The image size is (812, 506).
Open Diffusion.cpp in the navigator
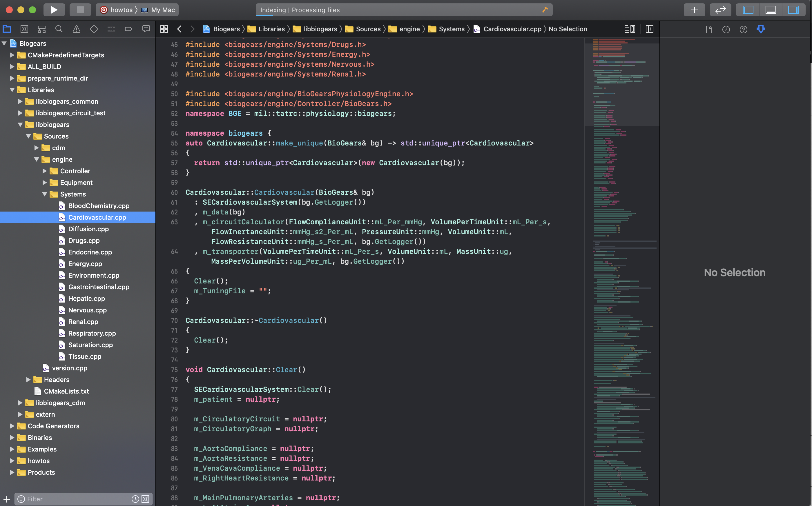pyautogui.click(x=88, y=229)
